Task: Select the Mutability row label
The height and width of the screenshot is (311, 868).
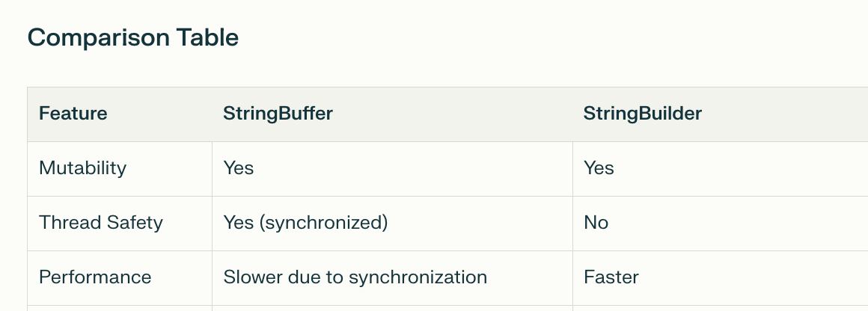Action: pos(83,168)
